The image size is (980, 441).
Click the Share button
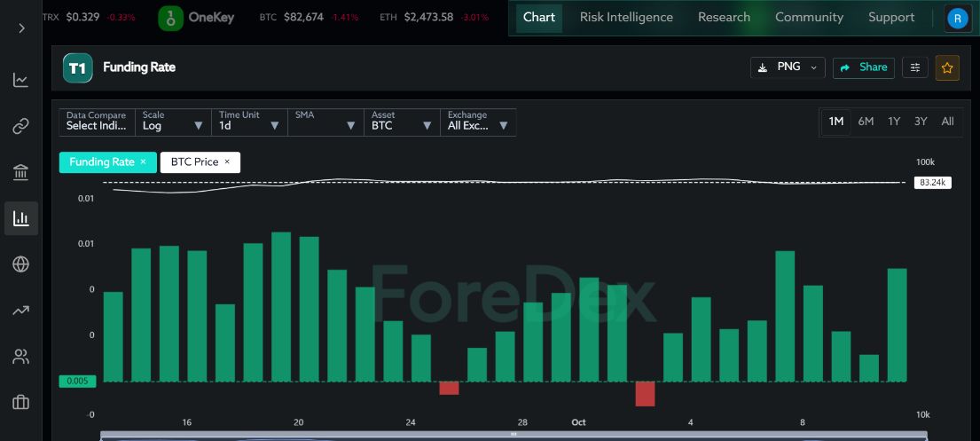pos(864,67)
